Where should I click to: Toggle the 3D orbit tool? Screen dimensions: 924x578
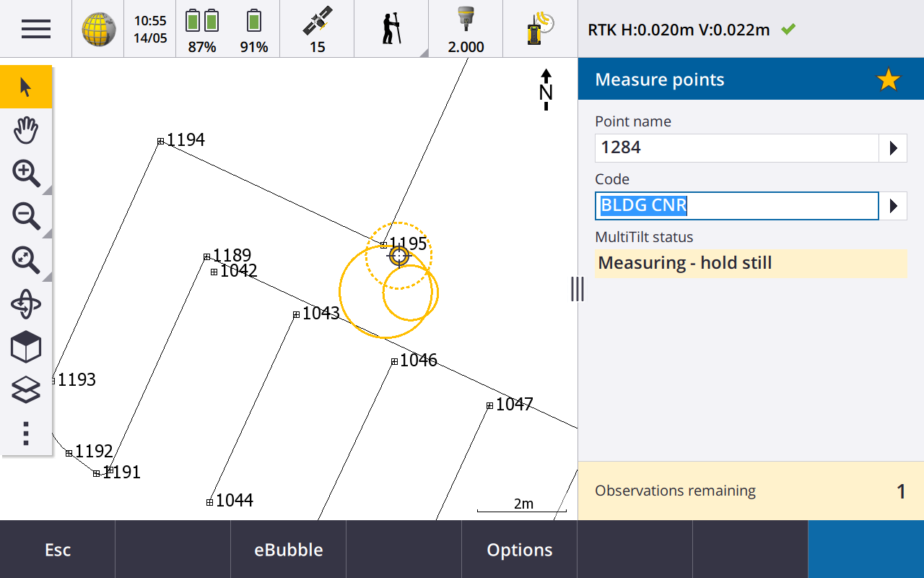click(26, 304)
